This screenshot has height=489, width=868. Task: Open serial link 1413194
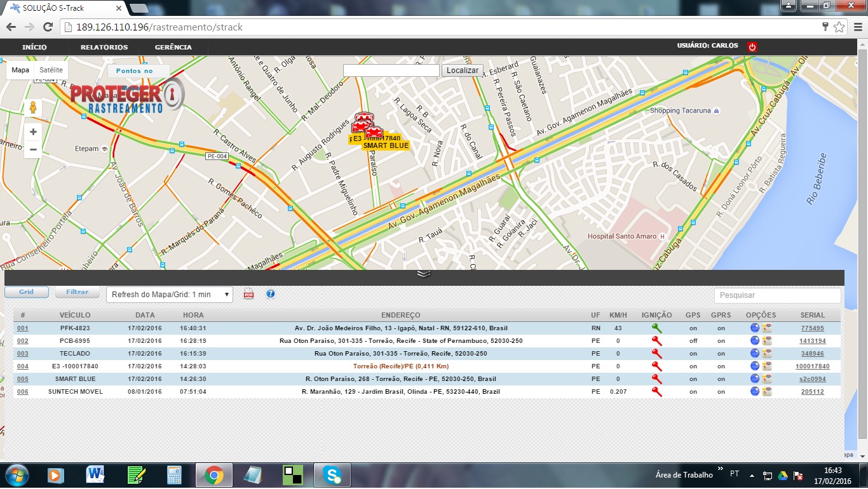coord(812,341)
